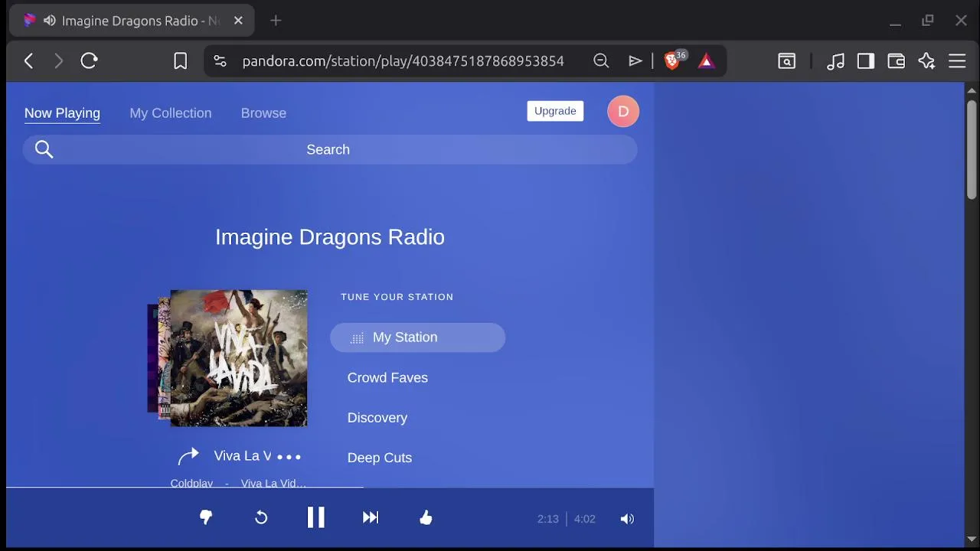Select Crowd Faves tuning mode
Image resolution: width=980 pixels, height=551 pixels.
387,377
